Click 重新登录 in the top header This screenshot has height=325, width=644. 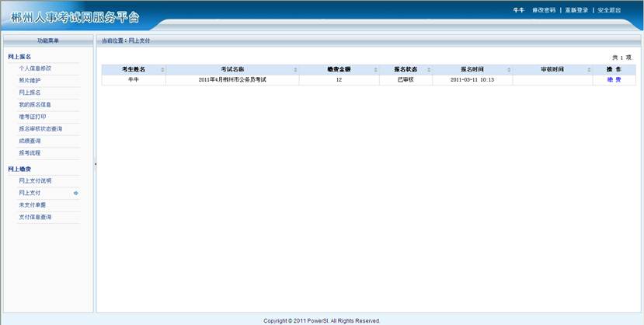(x=576, y=10)
